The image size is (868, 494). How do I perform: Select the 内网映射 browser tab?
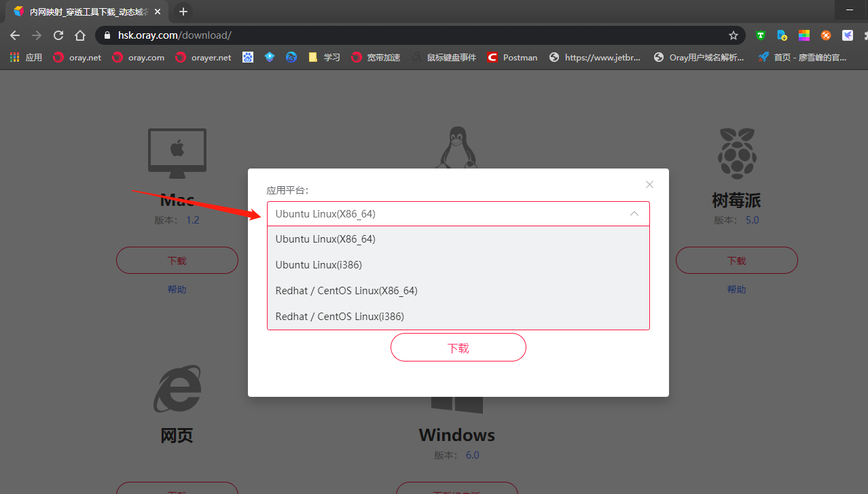(87, 12)
